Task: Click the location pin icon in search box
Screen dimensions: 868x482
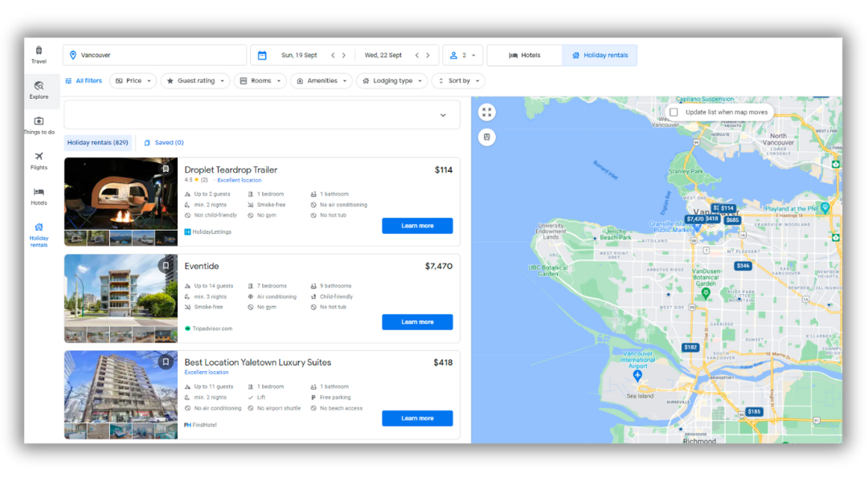Action: click(x=73, y=55)
